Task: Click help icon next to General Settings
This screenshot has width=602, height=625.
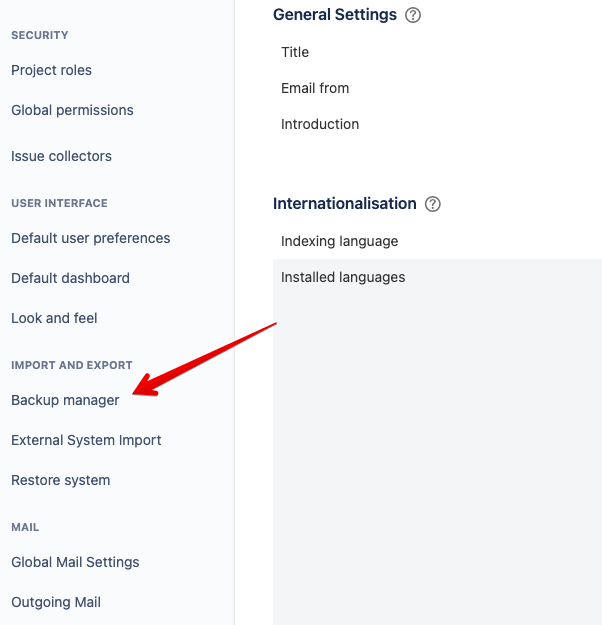Action: [413, 15]
